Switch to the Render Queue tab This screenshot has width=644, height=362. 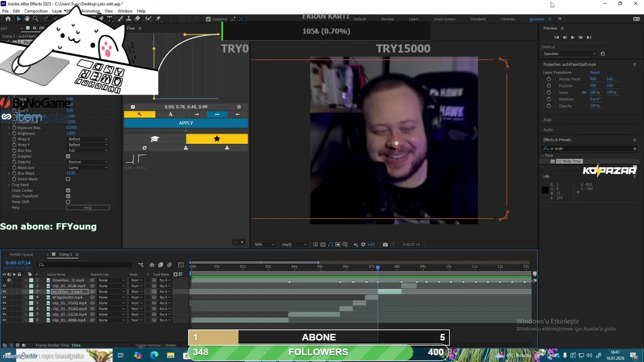(x=21, y=254)
